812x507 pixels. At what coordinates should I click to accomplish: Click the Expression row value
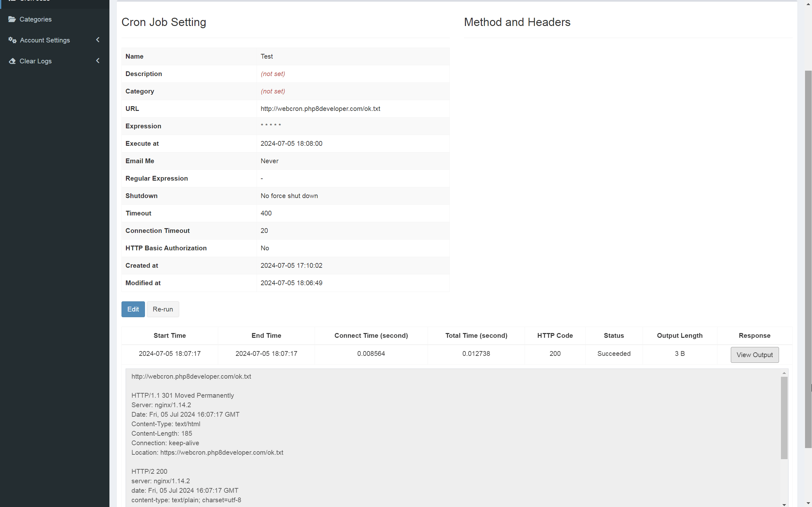[x=271, y=126]
